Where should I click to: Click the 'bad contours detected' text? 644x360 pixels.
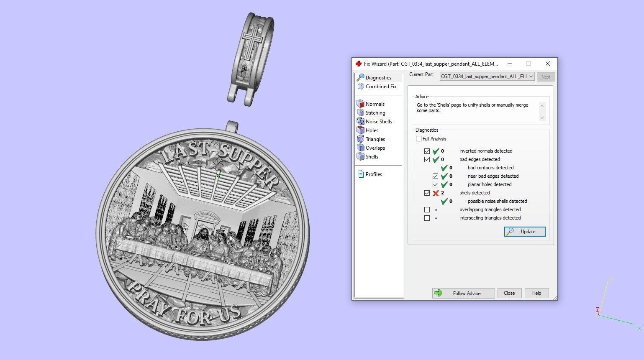(490, 168)
